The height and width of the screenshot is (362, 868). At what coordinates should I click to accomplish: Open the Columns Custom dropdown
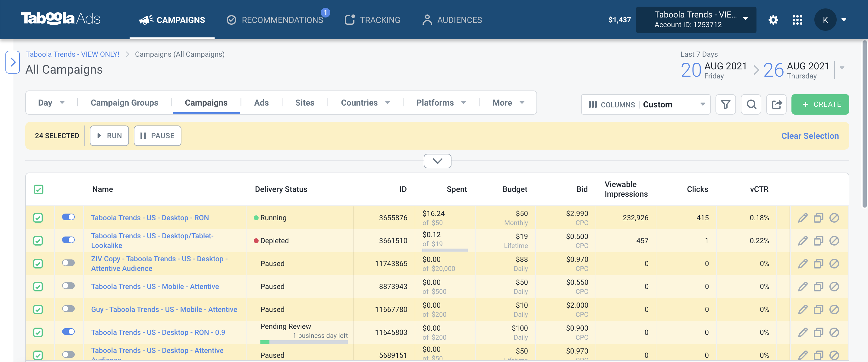(x=646, y=105)
